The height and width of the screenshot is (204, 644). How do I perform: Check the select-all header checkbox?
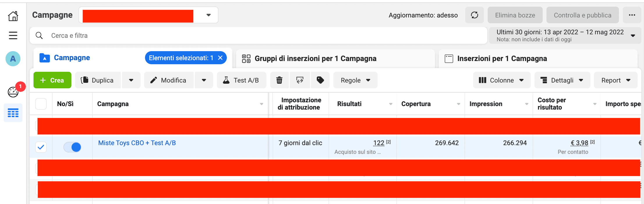tap(41, 104)
